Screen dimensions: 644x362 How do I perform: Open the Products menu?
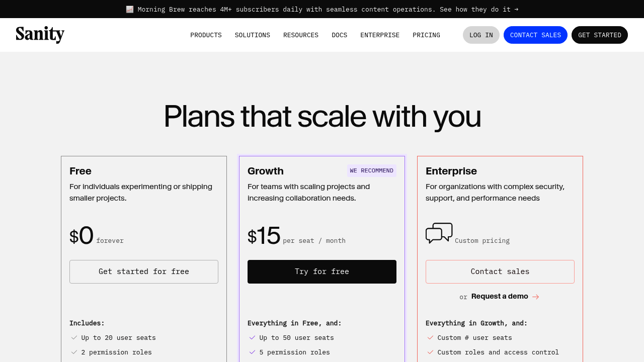pyautogui.click(x=206, y=35)
